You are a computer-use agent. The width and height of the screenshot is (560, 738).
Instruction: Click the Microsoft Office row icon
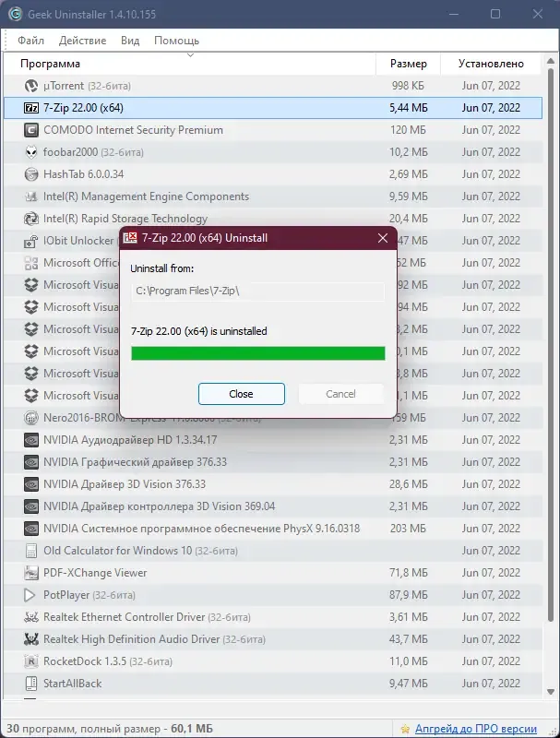[31, 263]
